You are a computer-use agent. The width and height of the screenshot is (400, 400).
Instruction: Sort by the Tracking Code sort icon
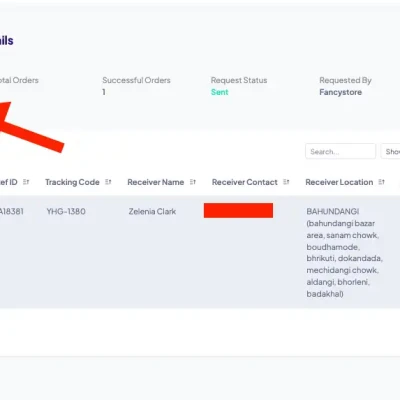coord(108,182)
